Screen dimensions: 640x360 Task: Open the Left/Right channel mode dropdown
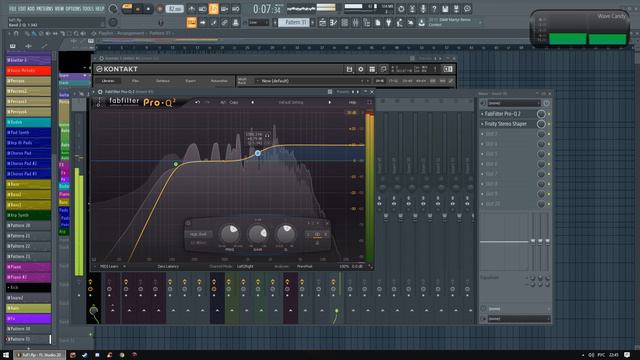click(245, 267)
